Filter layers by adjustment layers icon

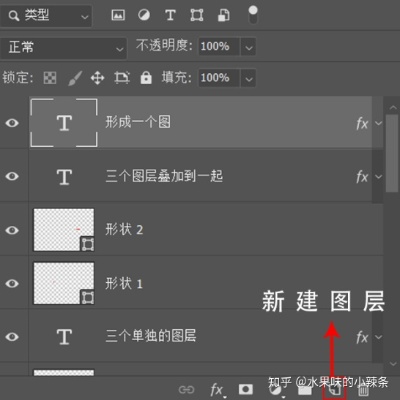[144, 15]
